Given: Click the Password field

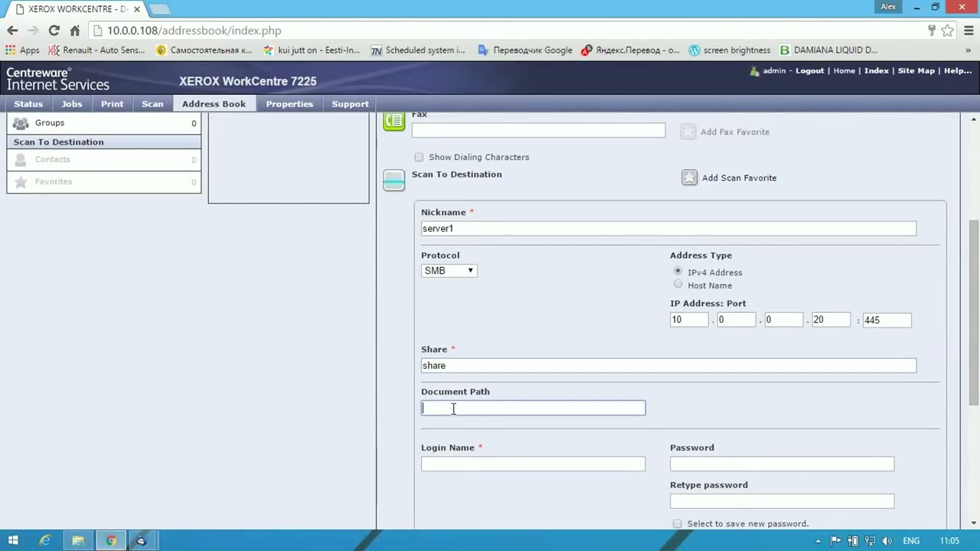Looking at the screenshot, I should click(x=782, y=464).
